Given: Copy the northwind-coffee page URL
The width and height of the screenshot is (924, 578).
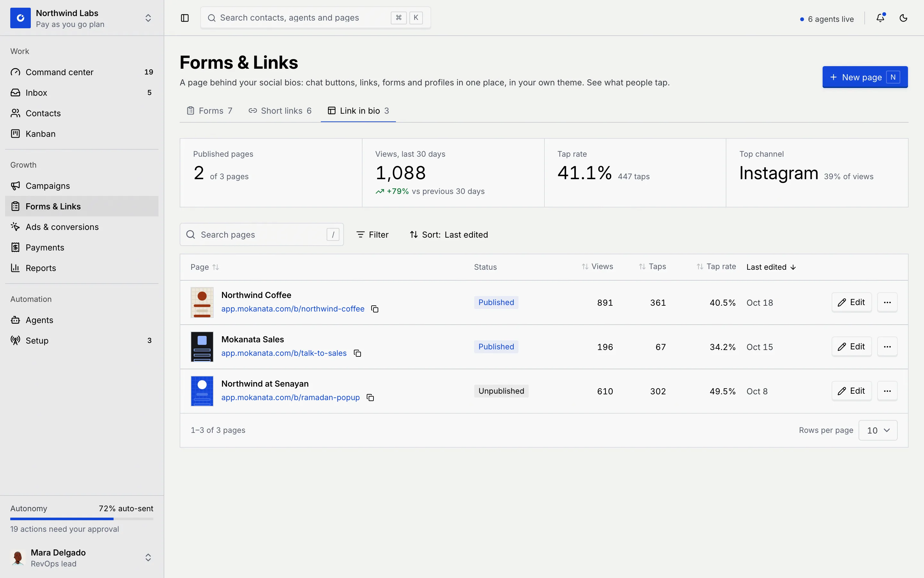Looking at the screenshot, I should (x=375, y=309).
